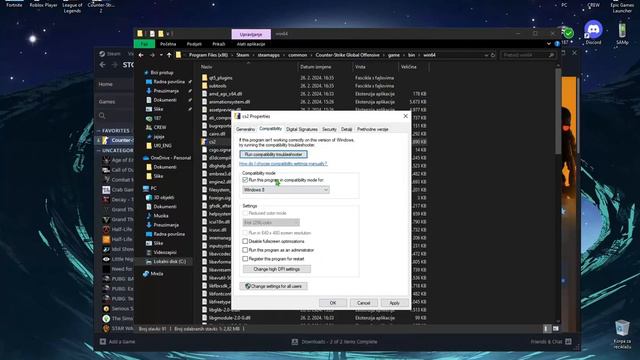Open the Windows 8 compatibility dropdown
The image size is (640, 360).
(x=286, y=190)
